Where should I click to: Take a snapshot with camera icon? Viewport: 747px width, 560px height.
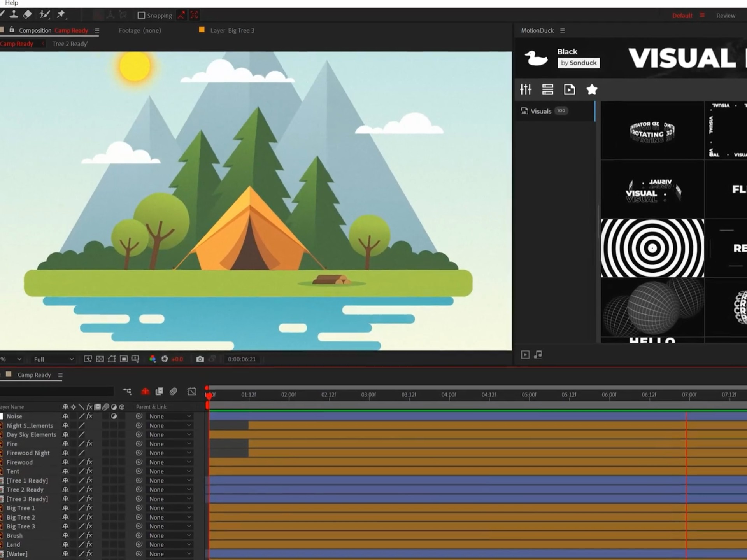pos(200,359)
